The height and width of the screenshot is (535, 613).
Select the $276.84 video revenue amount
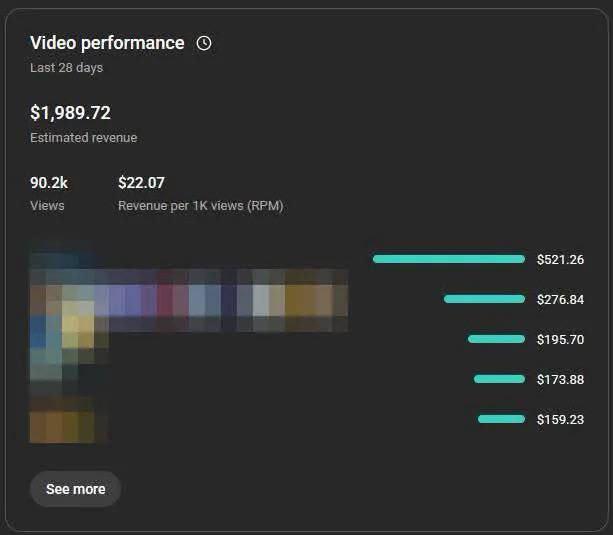coord(560,300)
